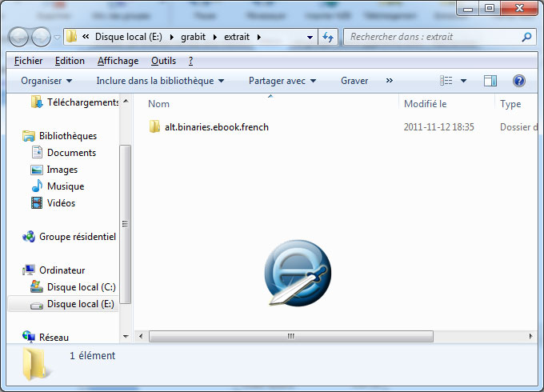Sort by the Nom column header
The height and width of the screenshot is (392, 544).
(x=158, y=104)
